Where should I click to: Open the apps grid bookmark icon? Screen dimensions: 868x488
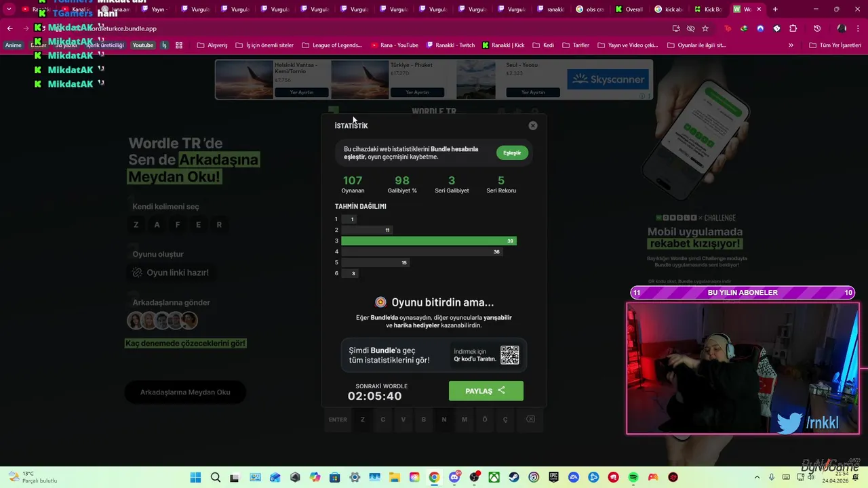click(x=179, y=45)
